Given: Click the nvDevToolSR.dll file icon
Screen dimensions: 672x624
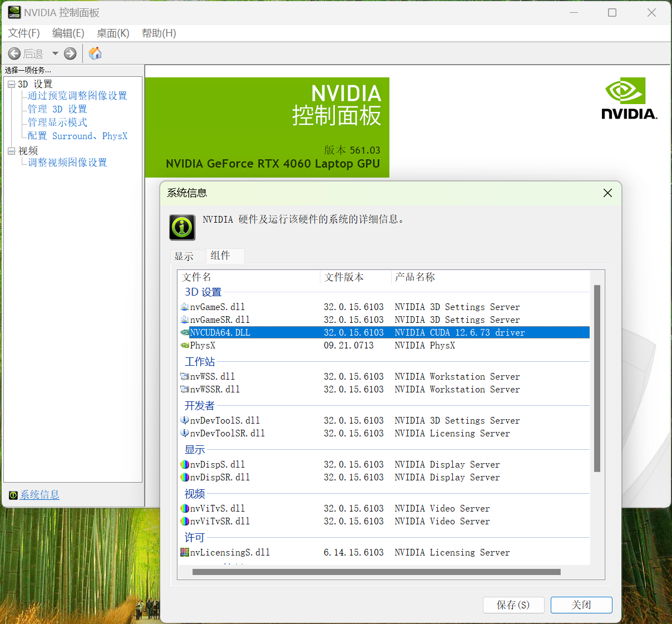Looking at the screenshot, I should point(185,433).
